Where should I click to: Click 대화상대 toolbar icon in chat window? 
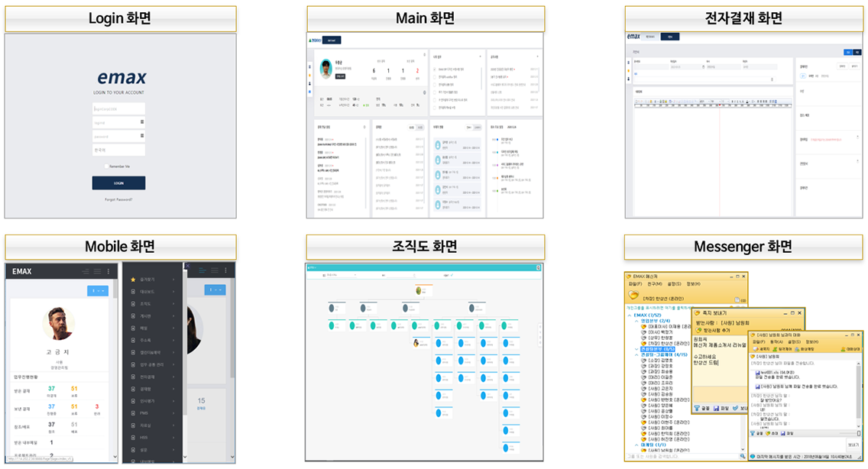pyautogui.click(x=851, y=349)
